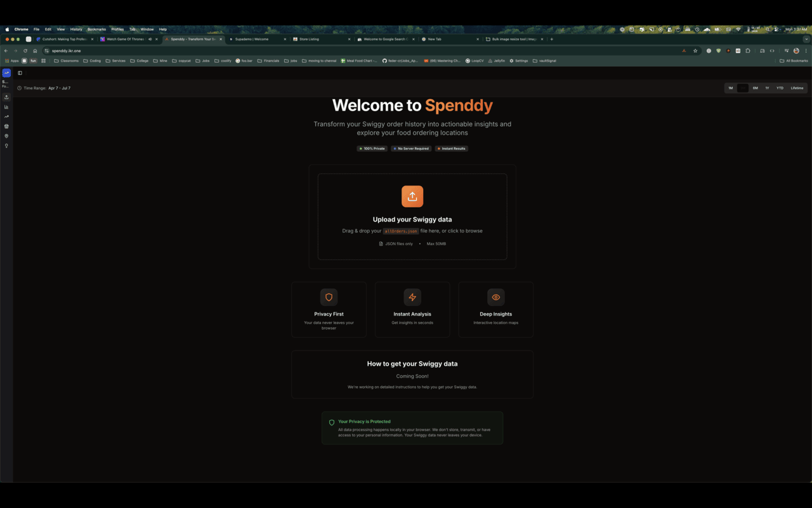Image resolution: width=812 pixels, height=508 pixels.
Task: Open the Apps shortcut in bookmarks bar
Action: (x=12, y=61)
